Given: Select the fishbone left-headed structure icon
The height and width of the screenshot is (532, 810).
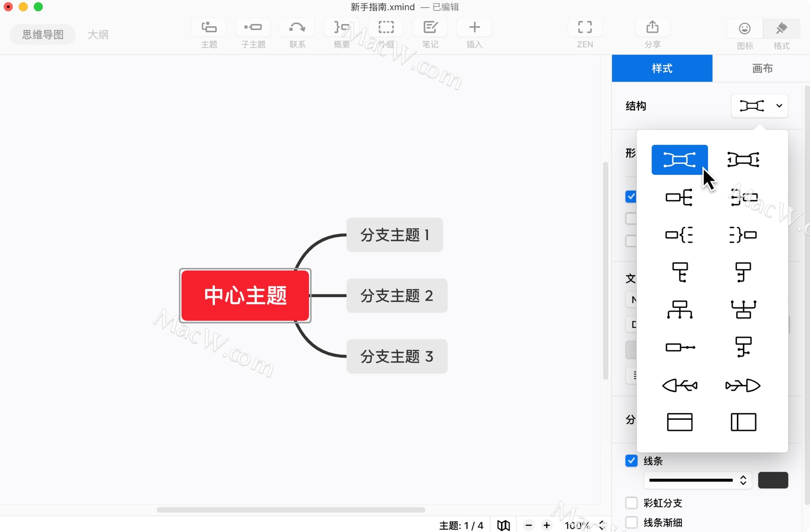Looking at the screenshot, I should pos(679,385).
